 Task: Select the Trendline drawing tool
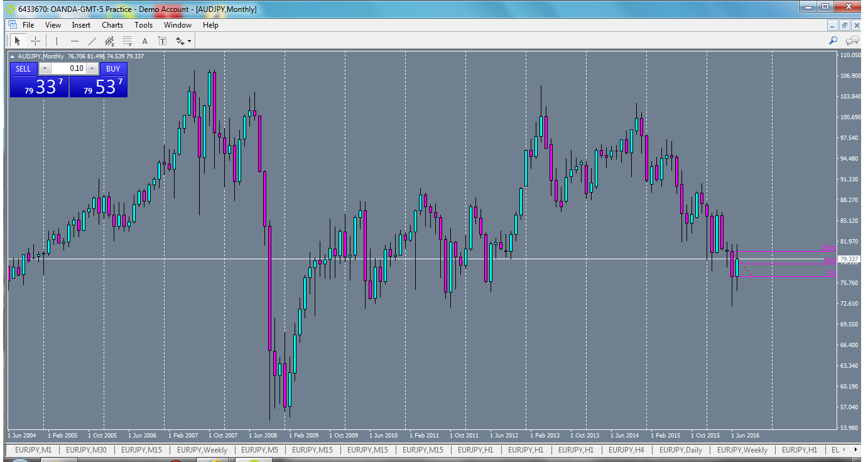pyautogui.click(x=92, y=40)
